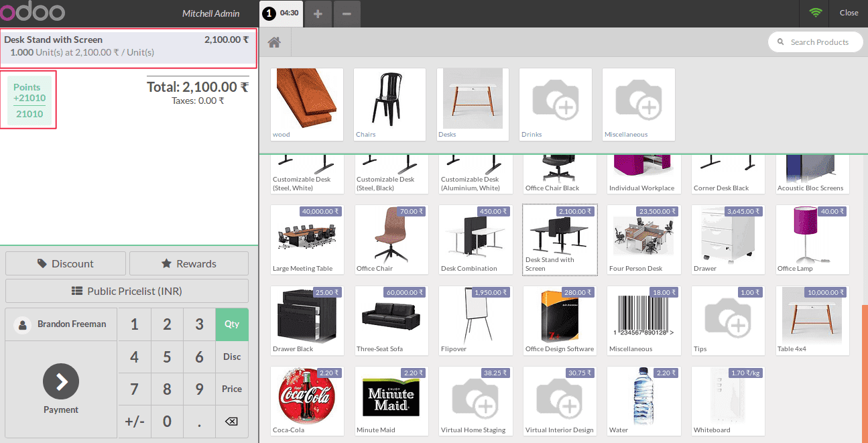Click the wifi connection status icon
Image resolution: width=868 pixels, height=443 pixels.
coord(815,13)
